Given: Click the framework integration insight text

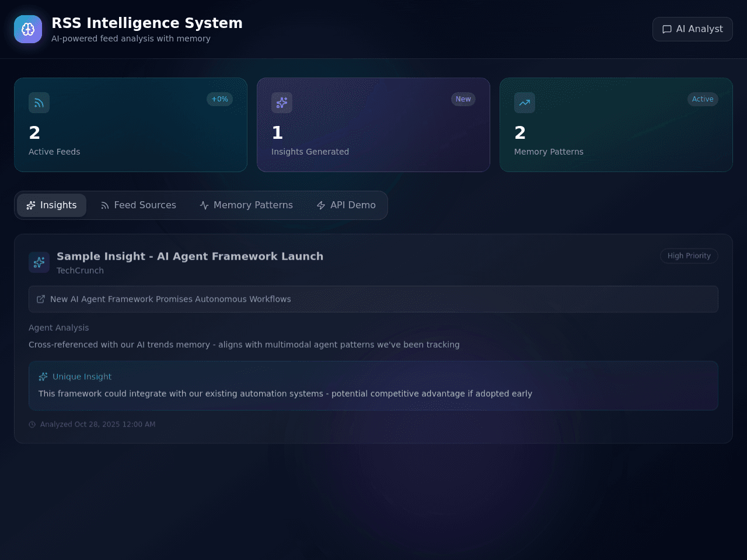Looking at the screenshot, I should [285, 394].
